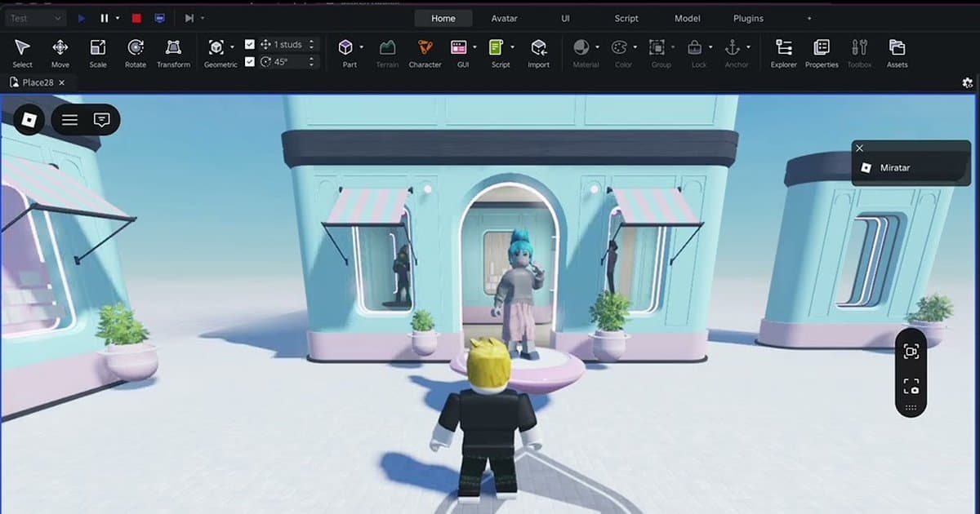Click the step forward button

[189, 18]
